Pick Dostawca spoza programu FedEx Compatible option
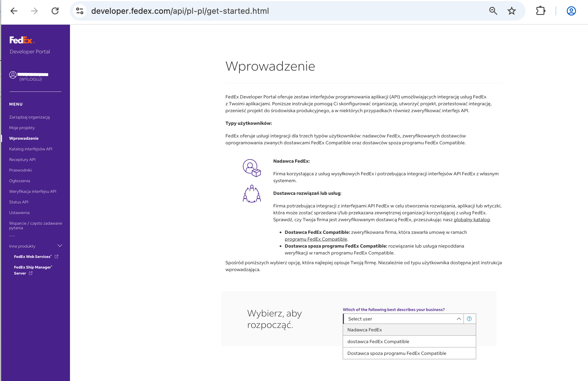This screenshot has width=588, height=381. [397, 353]
